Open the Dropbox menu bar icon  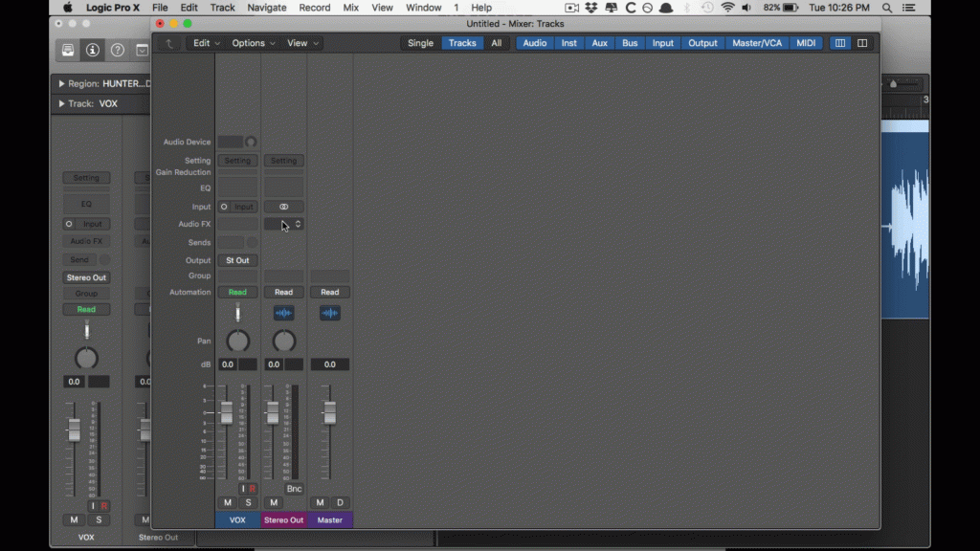coord(590,8)
